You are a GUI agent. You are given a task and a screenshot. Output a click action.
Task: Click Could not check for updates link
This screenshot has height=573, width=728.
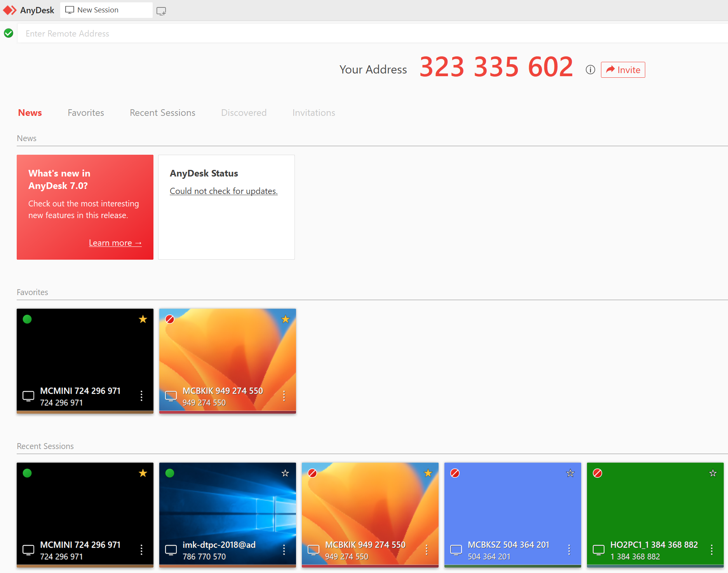click(x=224, y=191)
